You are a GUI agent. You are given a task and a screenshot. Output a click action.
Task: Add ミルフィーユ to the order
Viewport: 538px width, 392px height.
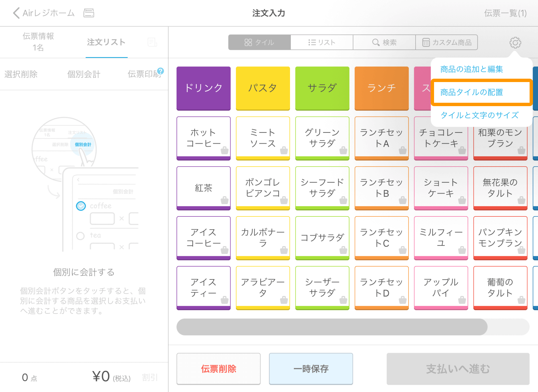441,238
